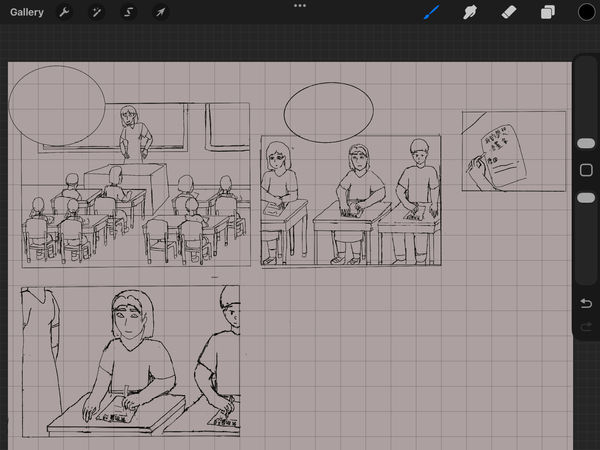Tap the speech bubble above three students

pyautogui.click(x=329, y=112)
